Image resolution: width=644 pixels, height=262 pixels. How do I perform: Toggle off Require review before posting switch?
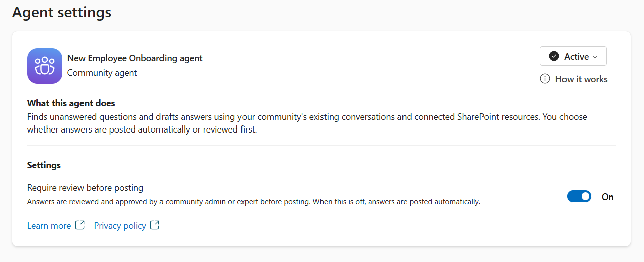point(579,196)
